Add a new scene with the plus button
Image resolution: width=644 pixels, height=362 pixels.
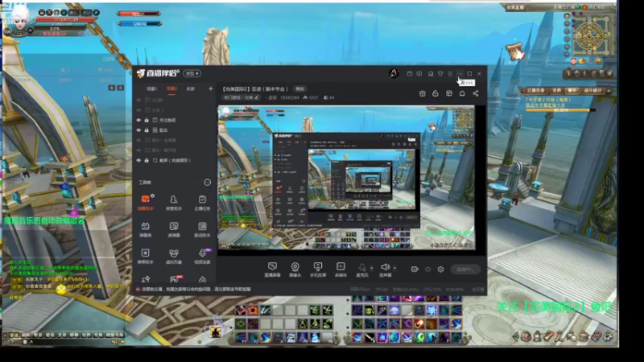pos(210,88)
